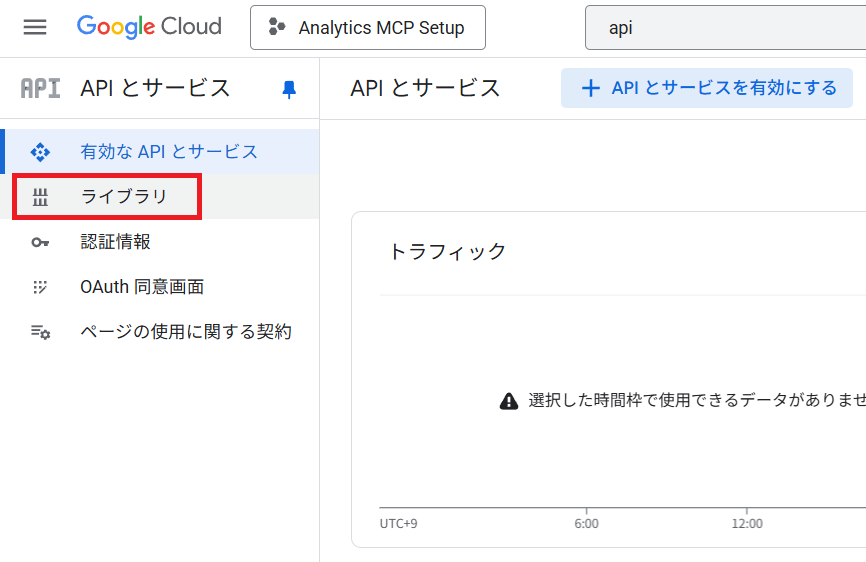Click the トラフィック card title
This screenshot has height=562, width=866.
[447, 251]
